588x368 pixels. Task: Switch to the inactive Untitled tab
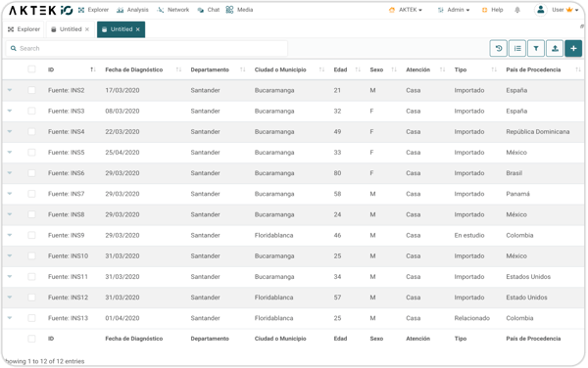click(71, 29)
